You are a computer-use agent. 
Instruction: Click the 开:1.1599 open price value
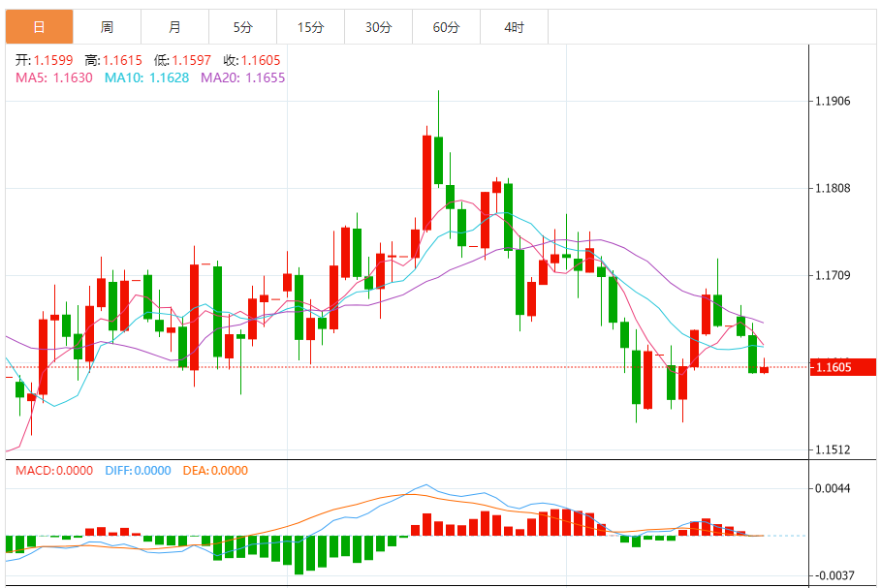pyautogui.click(x=44, y=60)
